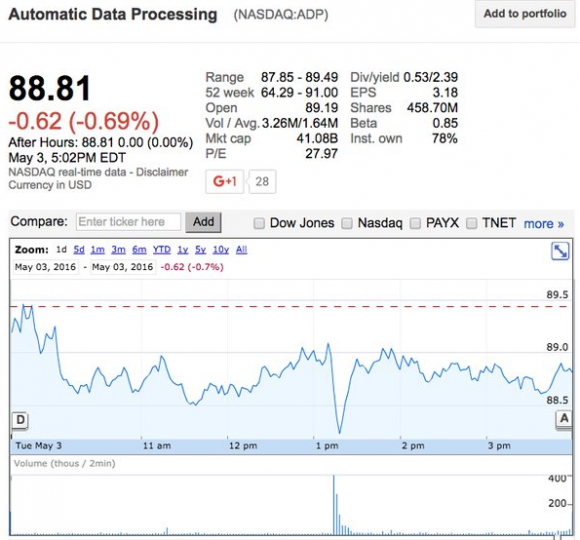
Task: Click the After Hours price line
Action: point(101,143)
